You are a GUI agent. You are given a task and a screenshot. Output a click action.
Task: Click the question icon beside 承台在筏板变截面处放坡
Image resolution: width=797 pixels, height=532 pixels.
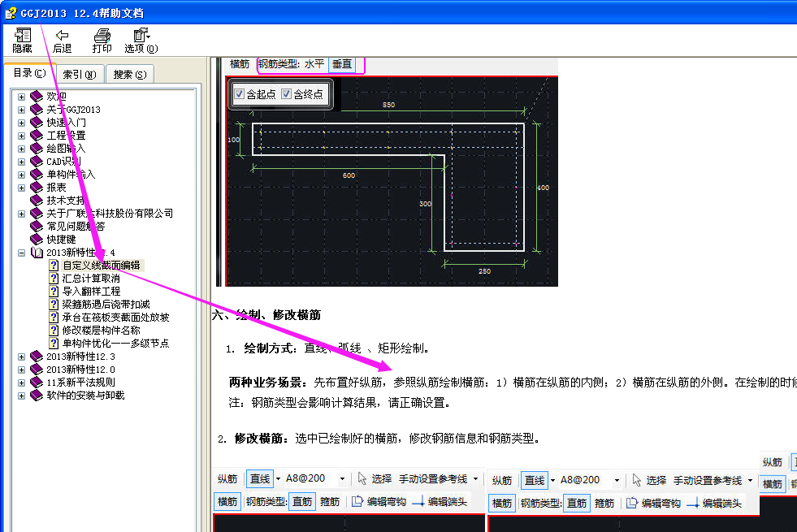pos(54,317)
